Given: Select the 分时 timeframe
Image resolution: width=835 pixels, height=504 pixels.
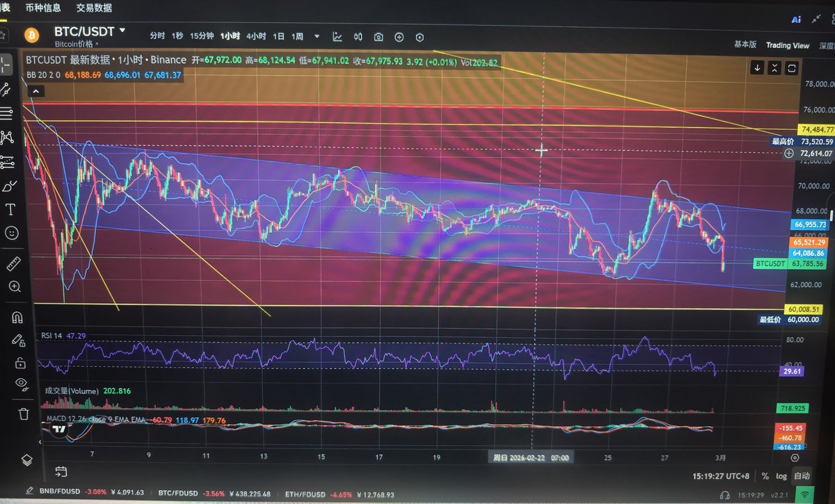Looking at the screenshot, I should 157,36.
